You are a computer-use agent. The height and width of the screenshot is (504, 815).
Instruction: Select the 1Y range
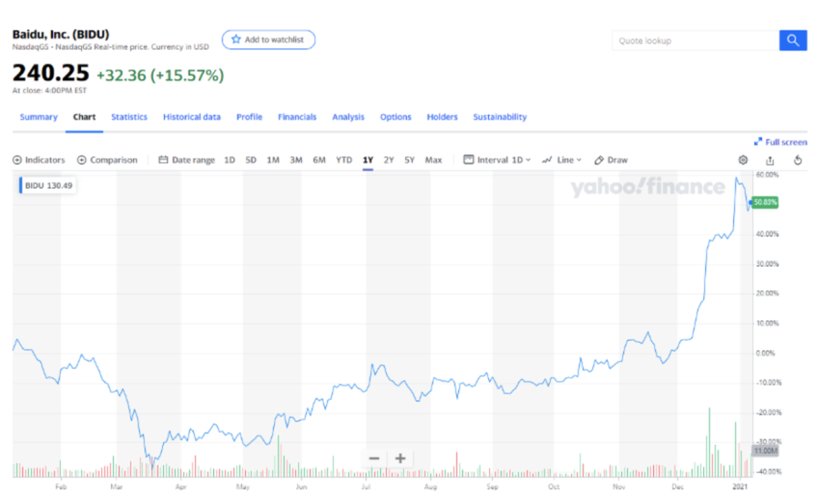pos(368,160)
